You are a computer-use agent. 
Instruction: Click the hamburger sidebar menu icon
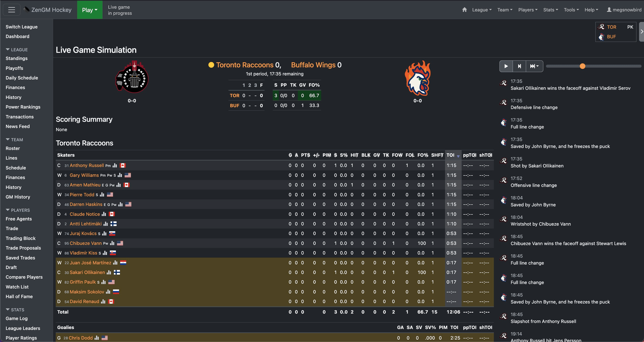[11, 10]
